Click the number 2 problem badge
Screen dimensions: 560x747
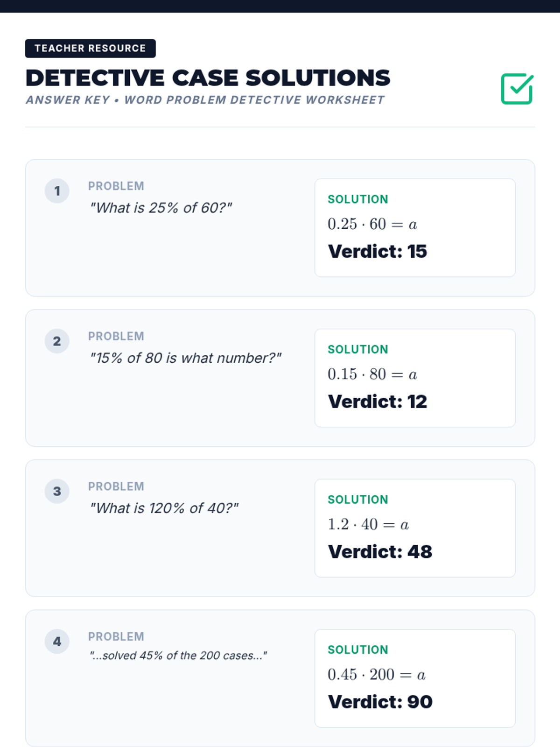(x=57, y=341)
